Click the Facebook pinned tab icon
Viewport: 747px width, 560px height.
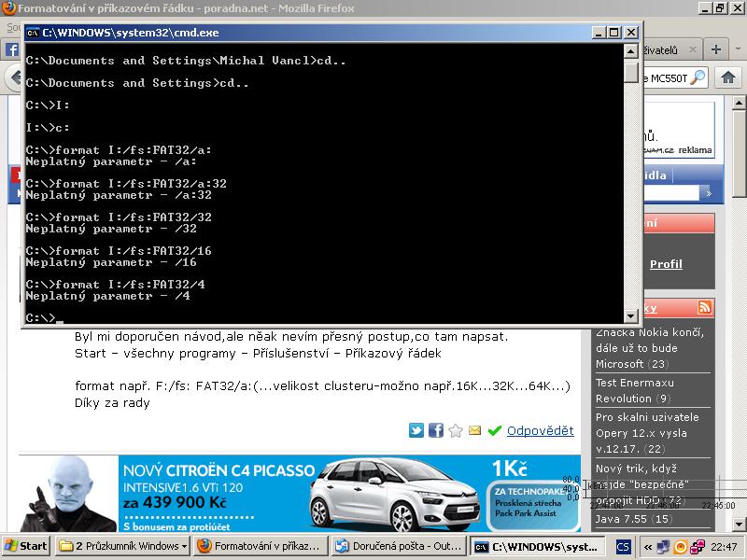12,49
